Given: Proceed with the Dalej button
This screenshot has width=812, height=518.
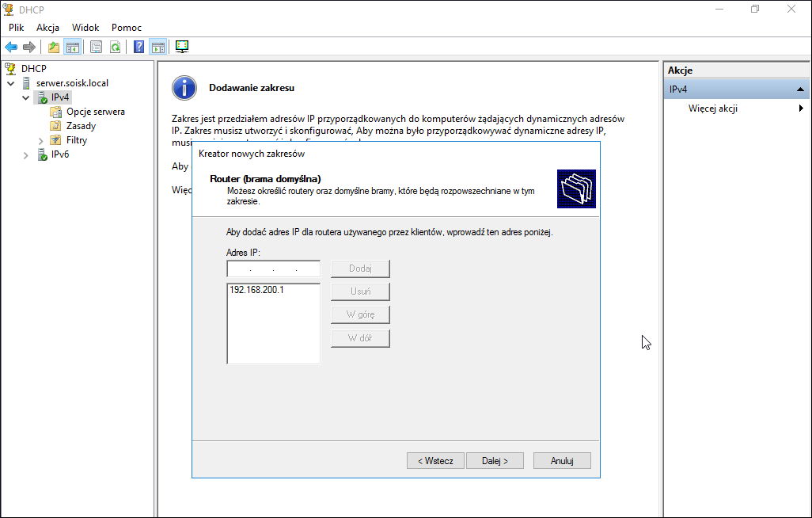Looking at the screenshot, I should (495, 461).
